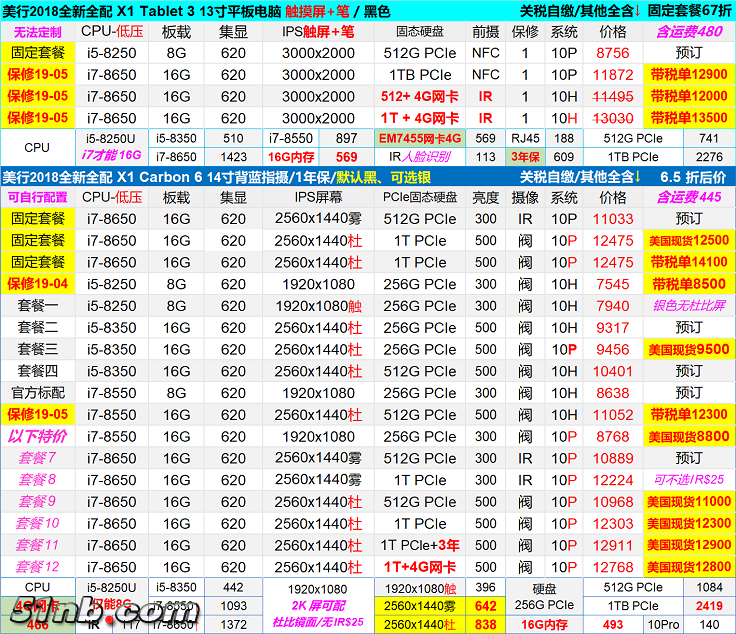Select the yellow 2419 upgrade price

tap(708, 606)
